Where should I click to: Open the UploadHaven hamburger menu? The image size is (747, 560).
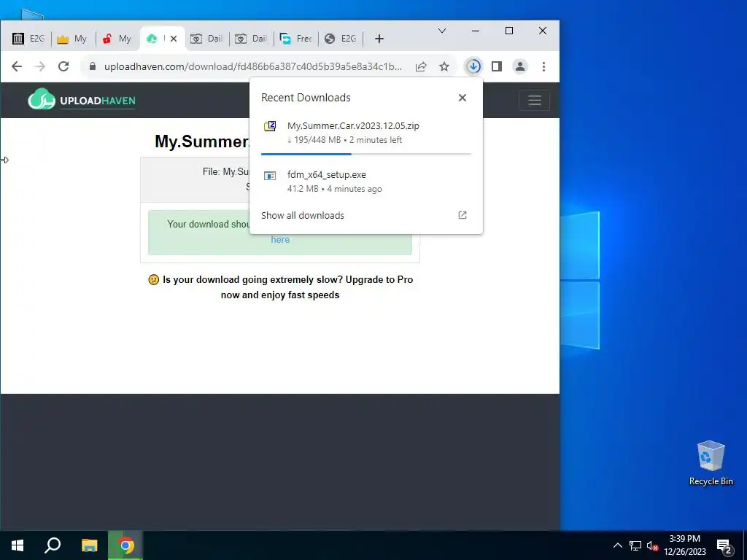point(534,101)
